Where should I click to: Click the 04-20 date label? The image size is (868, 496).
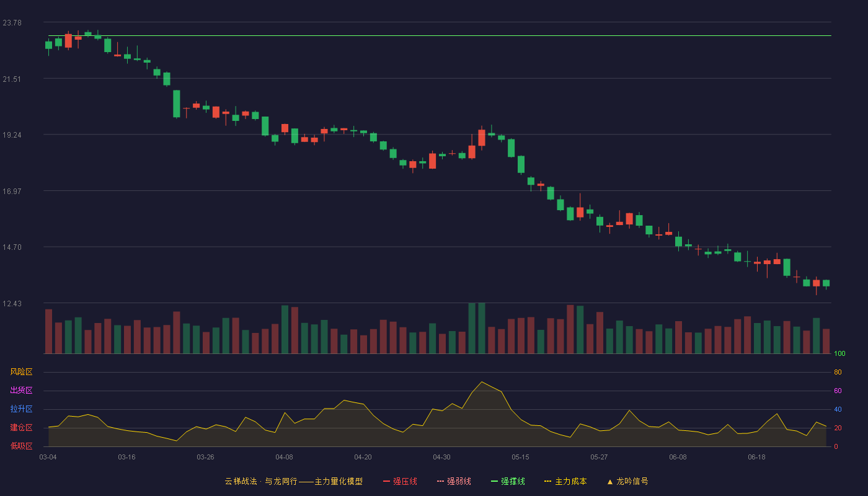coord(363,457)
